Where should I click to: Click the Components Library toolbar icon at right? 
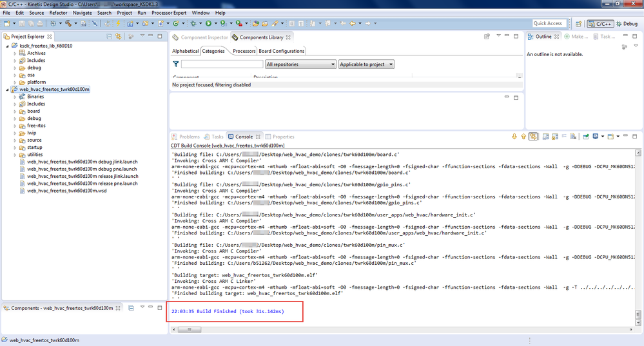[487, 37]
